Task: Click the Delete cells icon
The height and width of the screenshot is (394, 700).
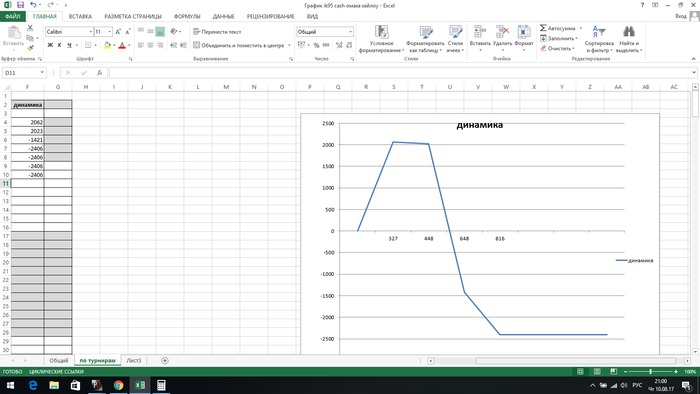Action: coord(503,32)
